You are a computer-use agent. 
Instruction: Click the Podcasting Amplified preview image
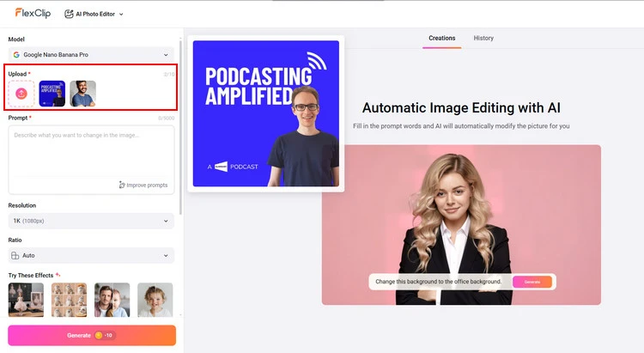pyautogui.click(x=266, y=113)
